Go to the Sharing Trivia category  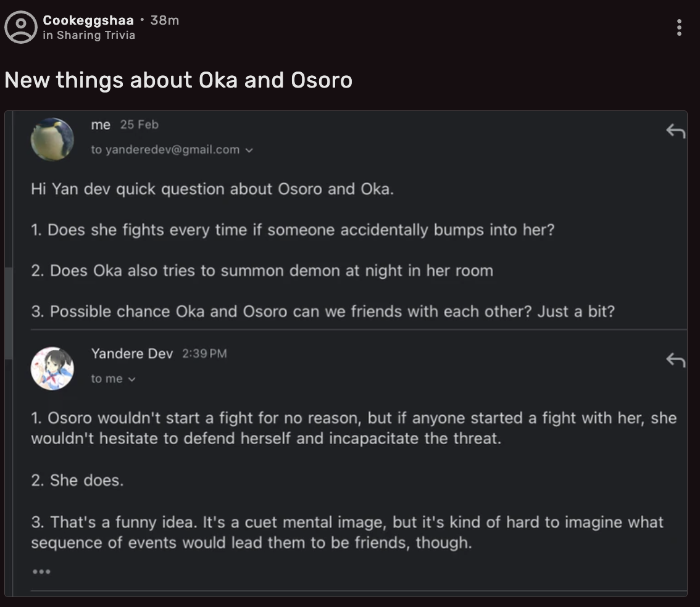pos(96,35)
